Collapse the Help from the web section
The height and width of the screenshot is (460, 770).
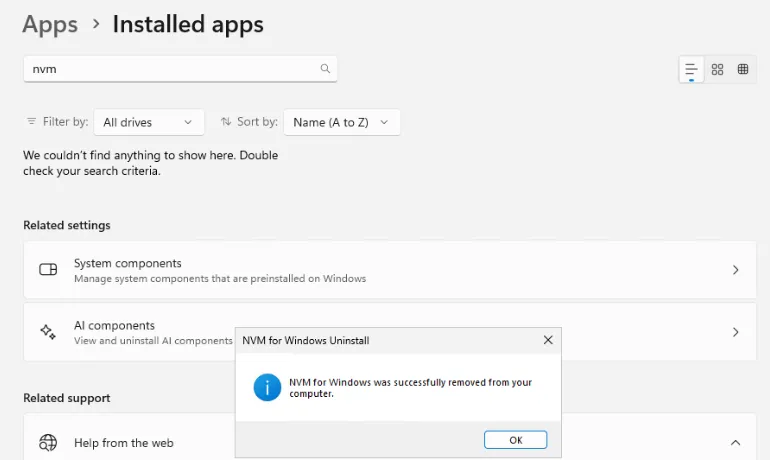(735, 443)
